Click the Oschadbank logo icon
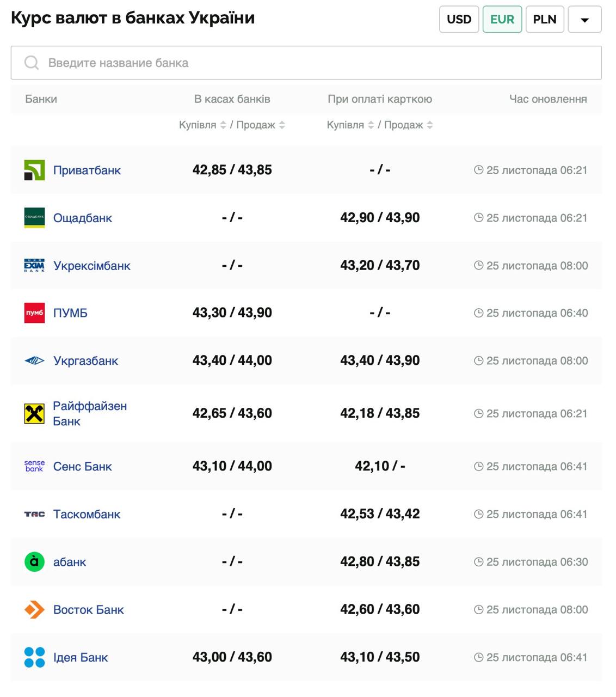This screenshot has width=616, height=697. point(34,218)
